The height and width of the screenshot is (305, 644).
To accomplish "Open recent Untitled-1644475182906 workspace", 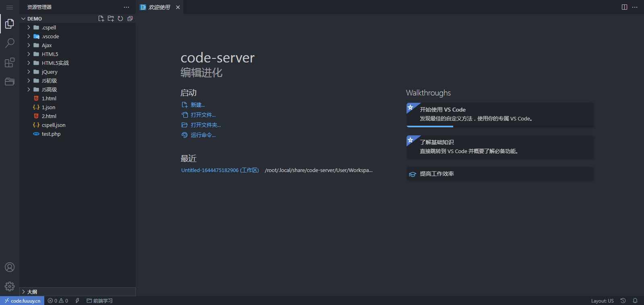I will click(x=220, y=170).
